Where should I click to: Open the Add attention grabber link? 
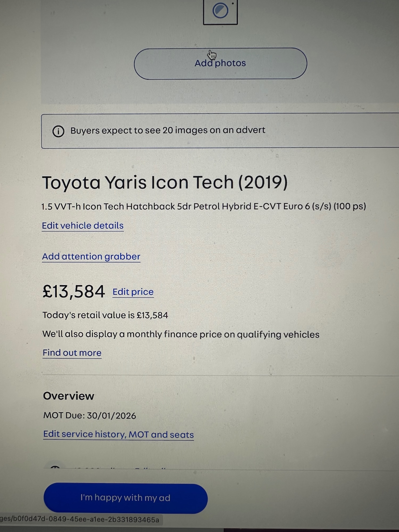(91, 256)
